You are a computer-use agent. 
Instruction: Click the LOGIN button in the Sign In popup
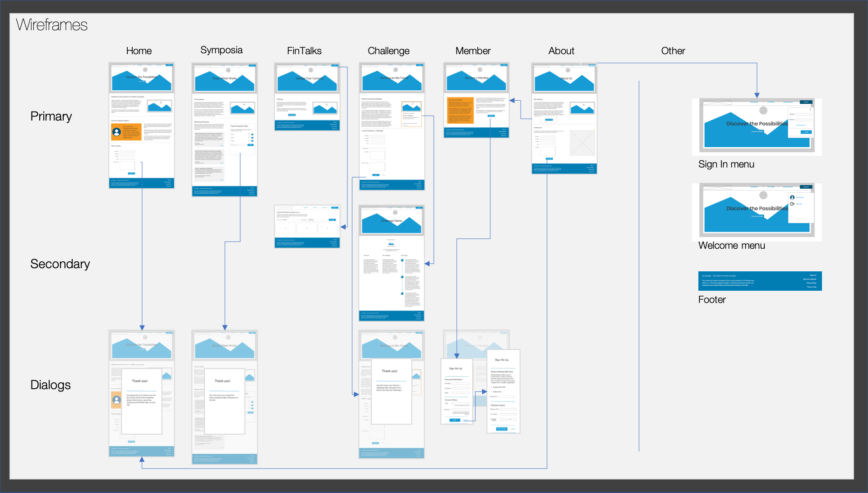click(x=806, y=132)
